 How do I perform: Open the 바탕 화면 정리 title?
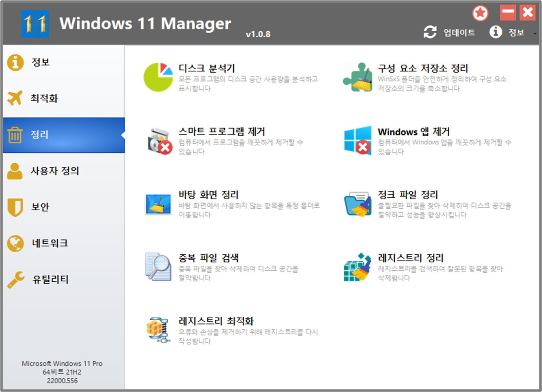coord(209,195)
